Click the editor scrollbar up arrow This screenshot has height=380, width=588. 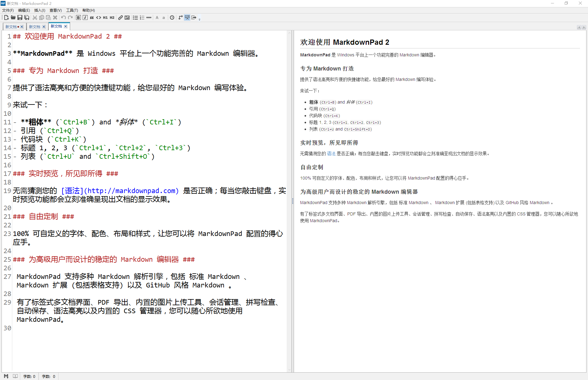289,32
